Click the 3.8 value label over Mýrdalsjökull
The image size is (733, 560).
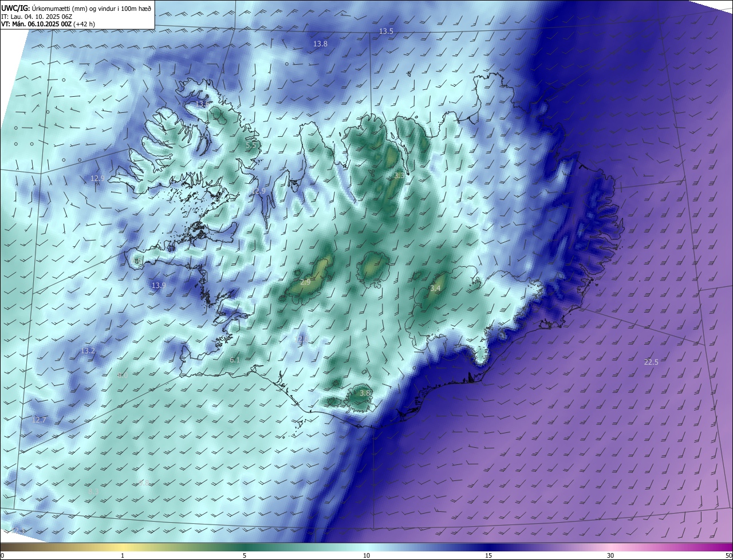click(365, 393)
